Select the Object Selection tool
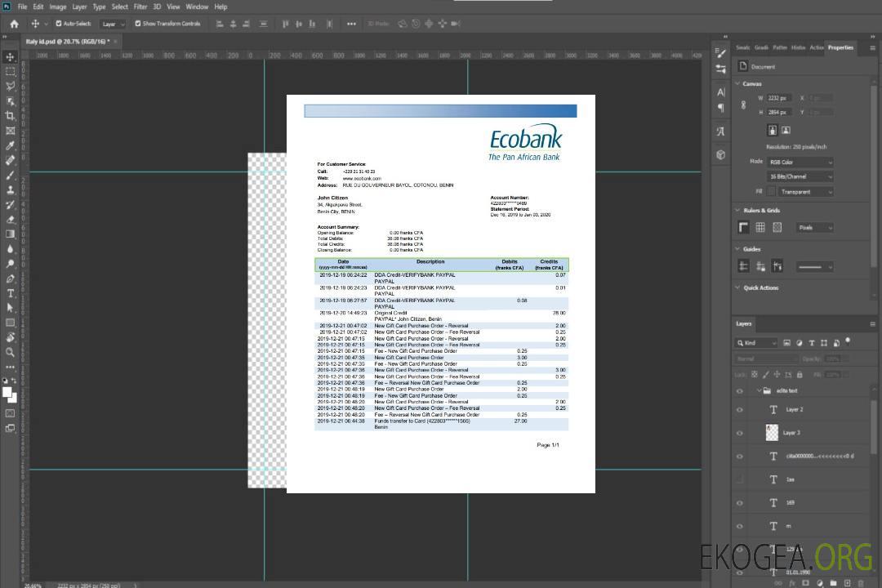Image resolution: width=882 pixels, height=588 pixels. click(10, 101)
